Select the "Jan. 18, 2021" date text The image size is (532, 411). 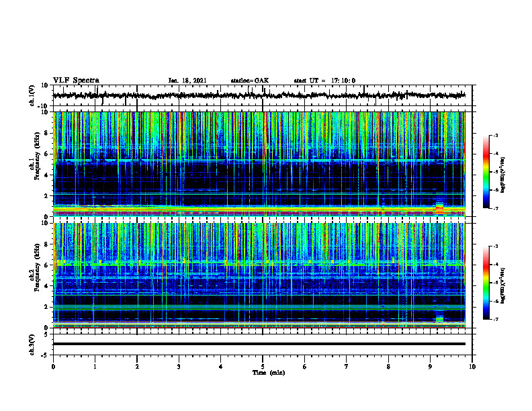coord(187,81)
